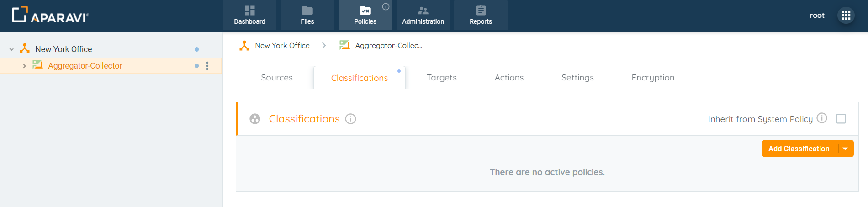Open the Files section
Screen dimensions: 868x207
[307, 16]
